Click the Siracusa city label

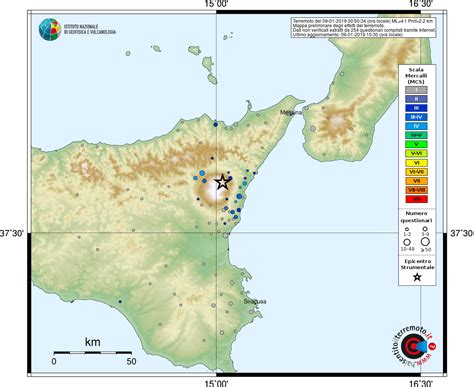coord(255,302)
